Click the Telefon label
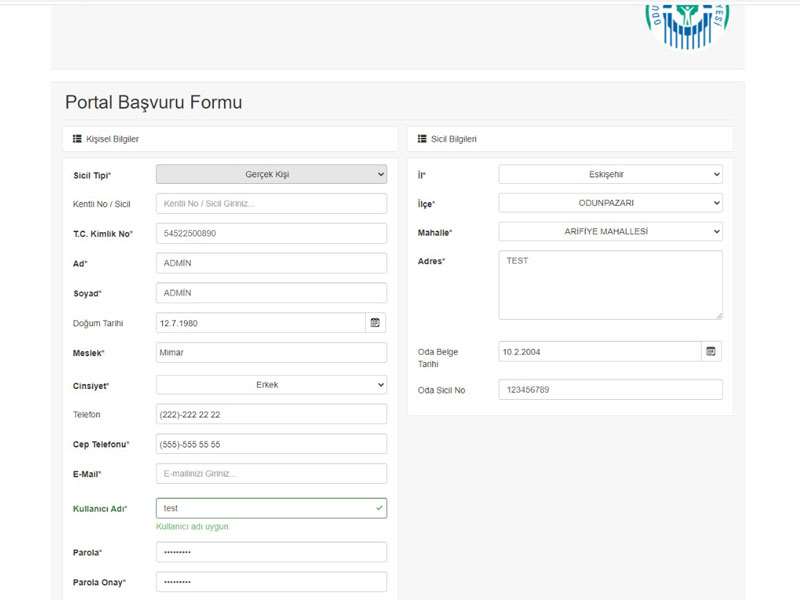 tap(86, 414)
